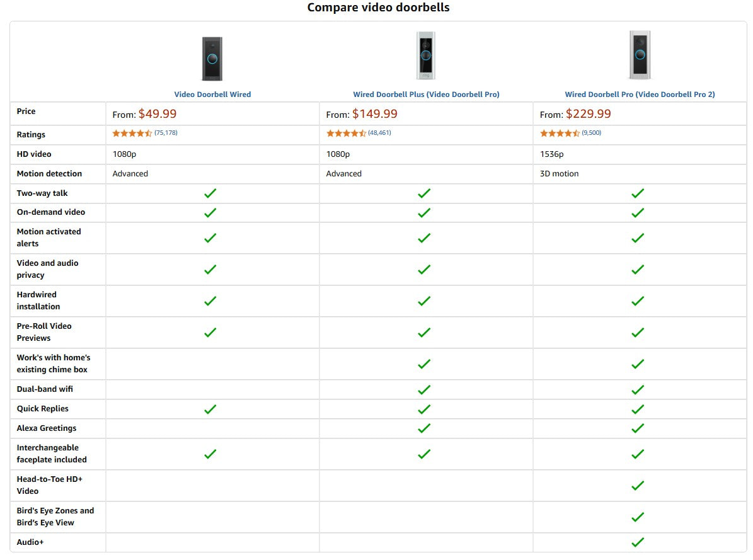Click the Two-way talk checkmark for Video Doorbell Wired

tap(210, 193)
